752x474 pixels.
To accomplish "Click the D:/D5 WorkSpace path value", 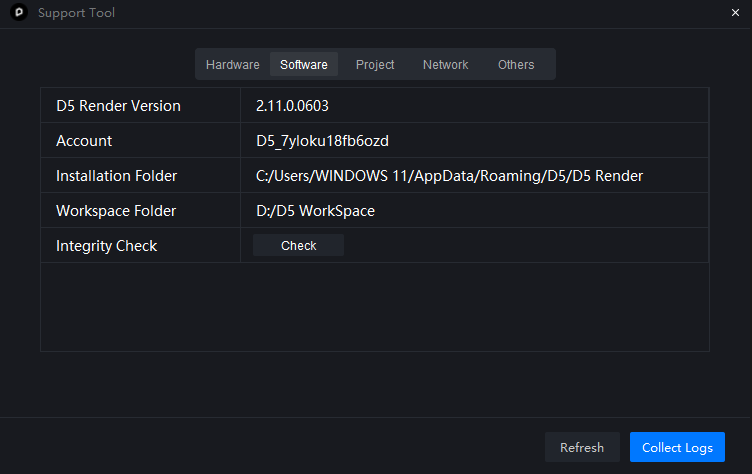I will (315, 211).
